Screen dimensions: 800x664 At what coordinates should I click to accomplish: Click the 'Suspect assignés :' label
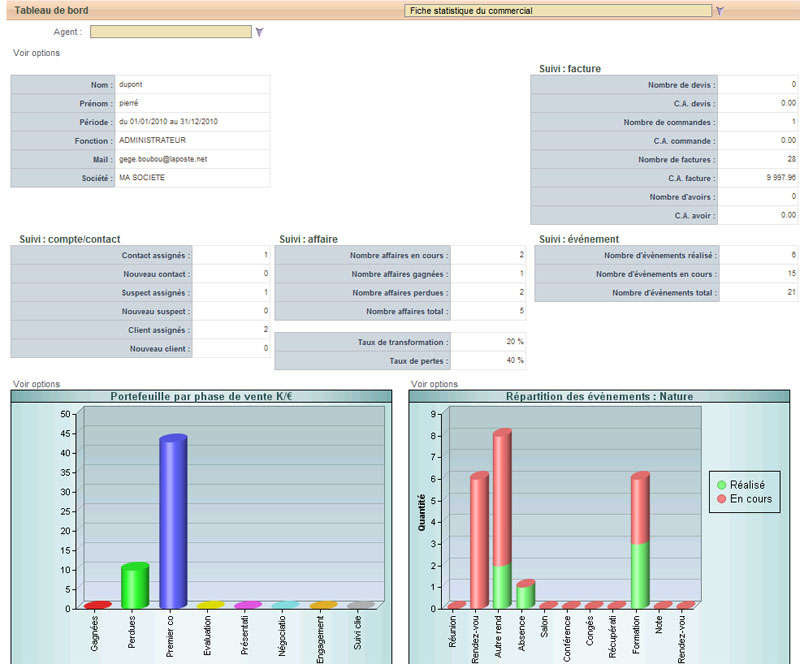[x=156, y=293]
